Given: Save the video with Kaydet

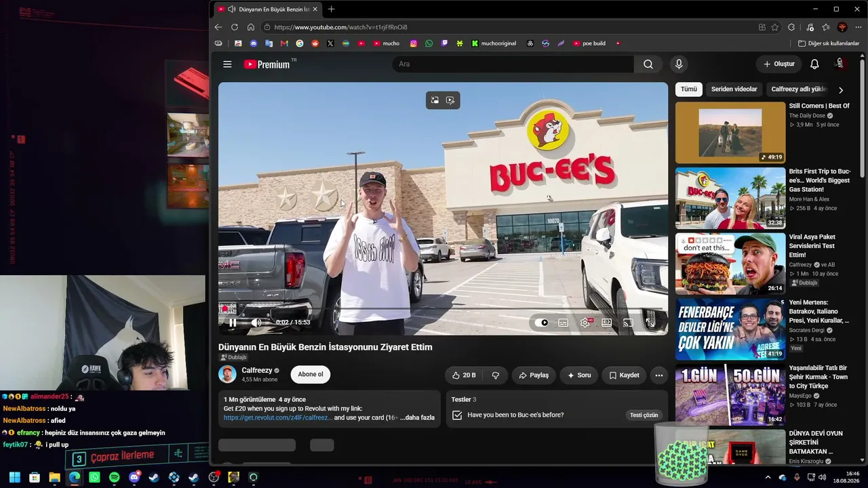Looking at the screenshot, I should click(624, 375).
